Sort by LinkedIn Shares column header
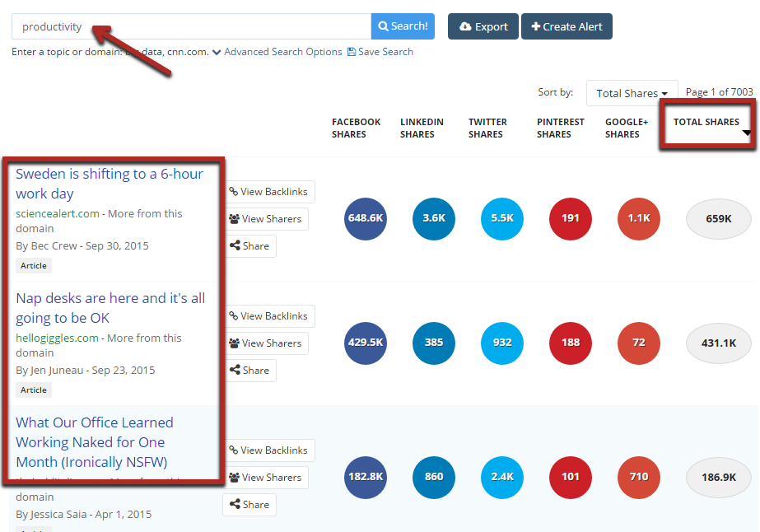Screen dimensions: 760x532 click(x=422, y=128)
